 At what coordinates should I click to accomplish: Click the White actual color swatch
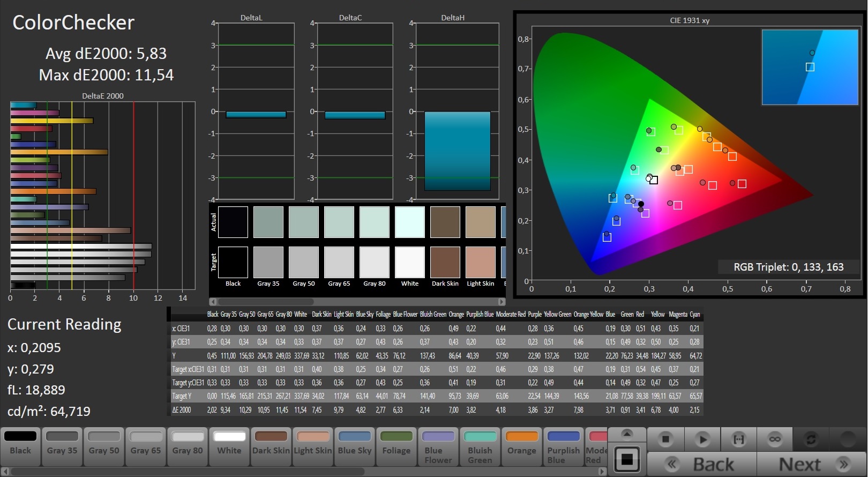pos(410,222)
